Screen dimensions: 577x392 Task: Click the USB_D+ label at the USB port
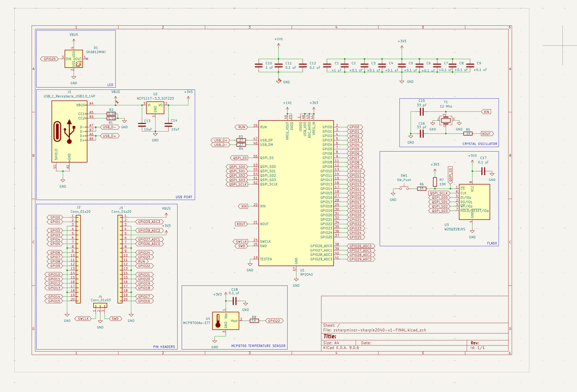pos(110,136)
